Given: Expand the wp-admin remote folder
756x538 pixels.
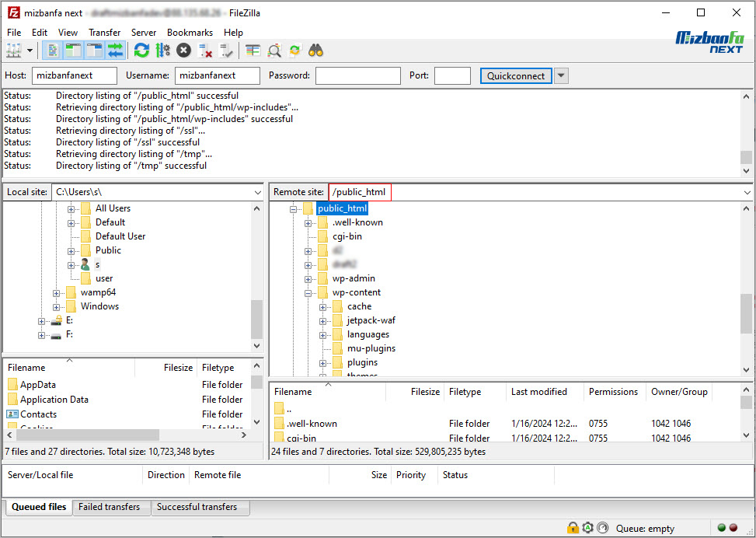Looking at the screenshot, I should point(308,279).
